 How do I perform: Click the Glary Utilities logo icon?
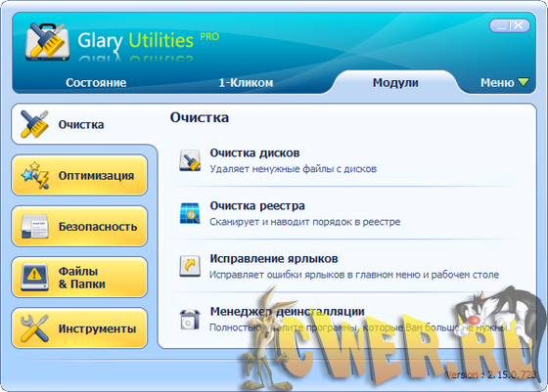(47, 41)
